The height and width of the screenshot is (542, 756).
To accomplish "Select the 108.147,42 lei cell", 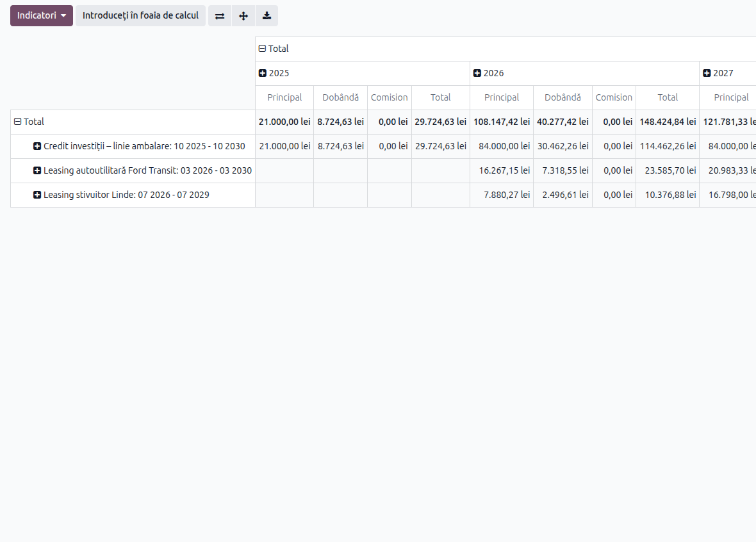I will click(502, 122).
